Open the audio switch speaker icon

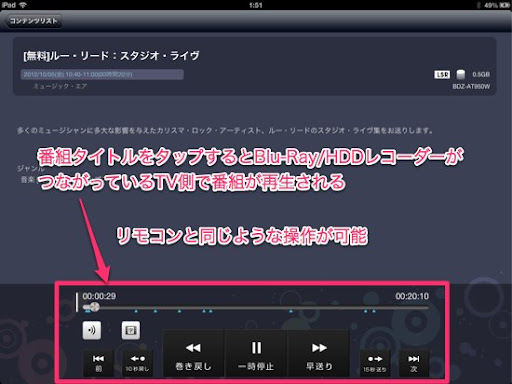92,330
